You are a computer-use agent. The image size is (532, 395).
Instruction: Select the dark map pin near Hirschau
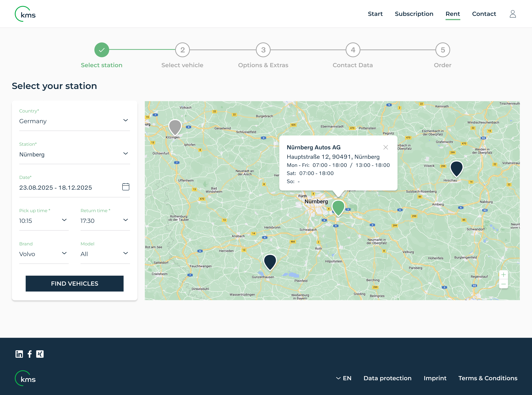click(x=456, y=169)
